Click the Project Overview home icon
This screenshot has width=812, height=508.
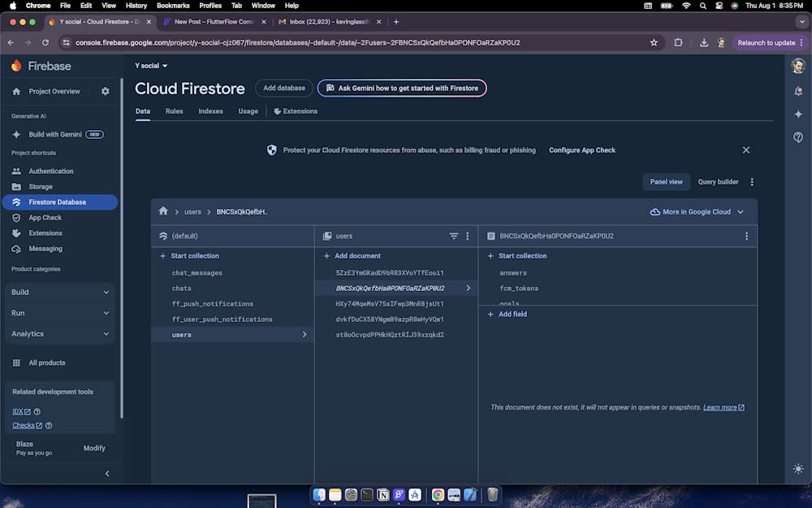pos(16,91)
